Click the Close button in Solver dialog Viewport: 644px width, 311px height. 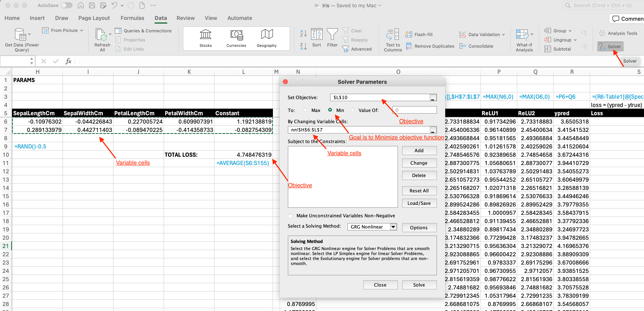click(380, 285)
